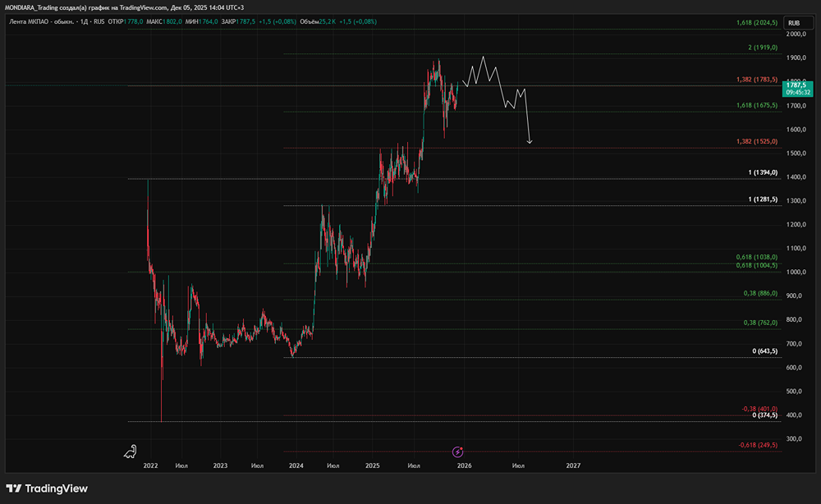Click 800,0 on the price axis
821x504 pixels.
794,320
